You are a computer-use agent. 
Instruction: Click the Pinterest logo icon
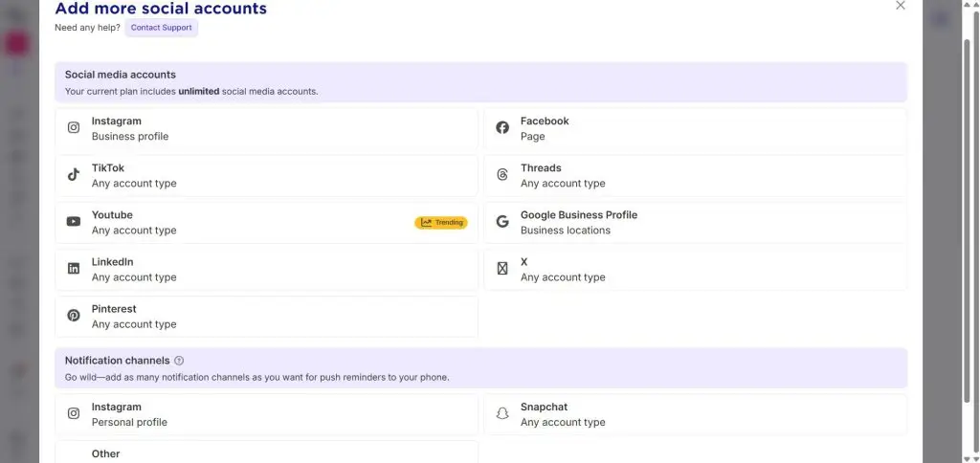74,315
